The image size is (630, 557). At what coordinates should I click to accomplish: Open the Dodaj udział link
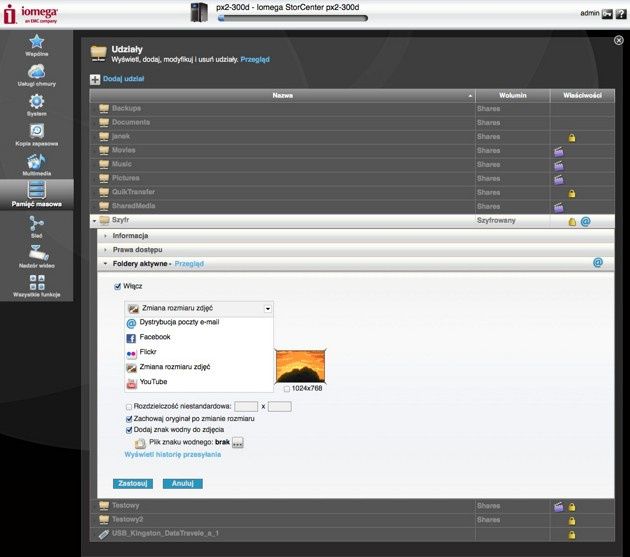click(x=123, y=79)
